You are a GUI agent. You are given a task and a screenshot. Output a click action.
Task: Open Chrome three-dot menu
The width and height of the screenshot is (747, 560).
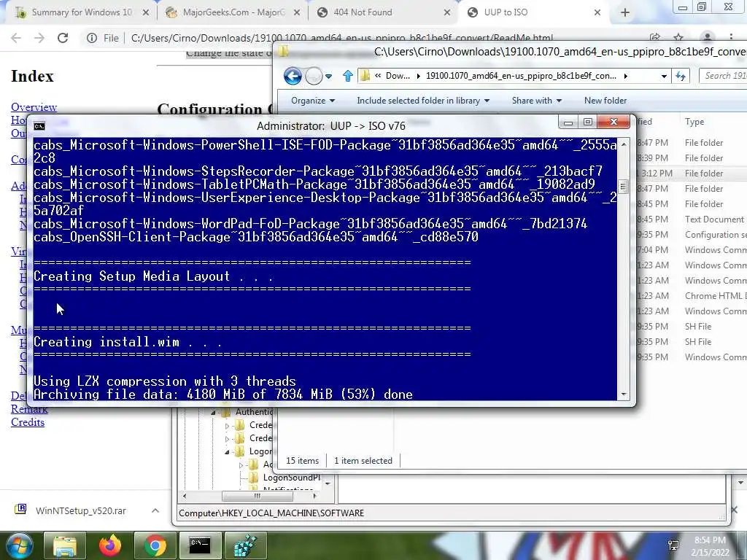coord(731,37)
